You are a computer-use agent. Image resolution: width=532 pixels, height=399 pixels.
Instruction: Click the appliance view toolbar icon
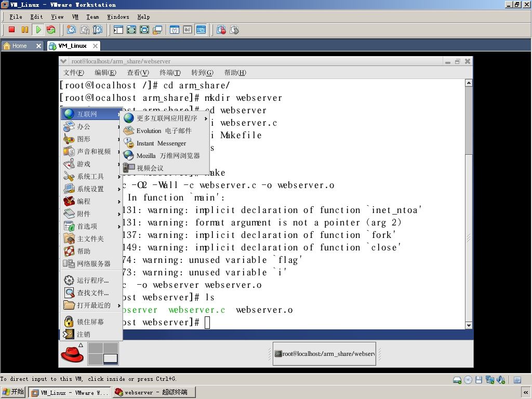pyautogui.click(x=188, y=30)
